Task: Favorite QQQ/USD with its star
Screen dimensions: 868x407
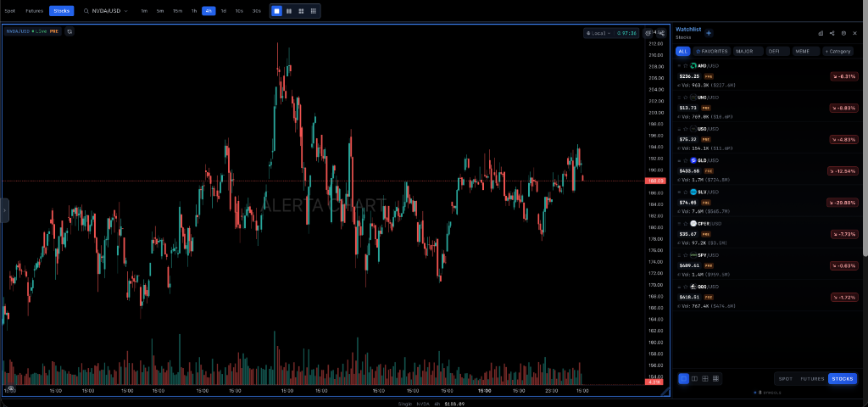Action: 685,287
